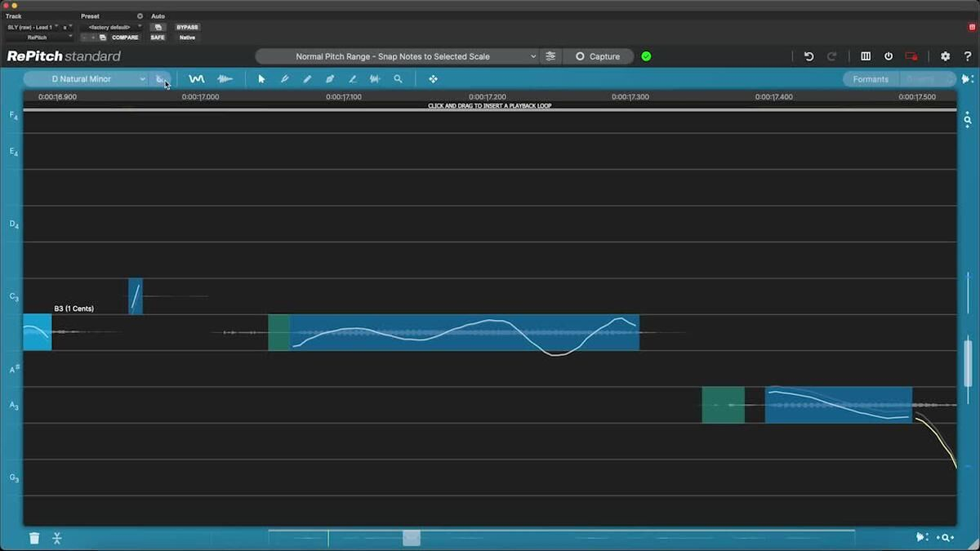Click the waveform display icon

[x=225, y=79]
